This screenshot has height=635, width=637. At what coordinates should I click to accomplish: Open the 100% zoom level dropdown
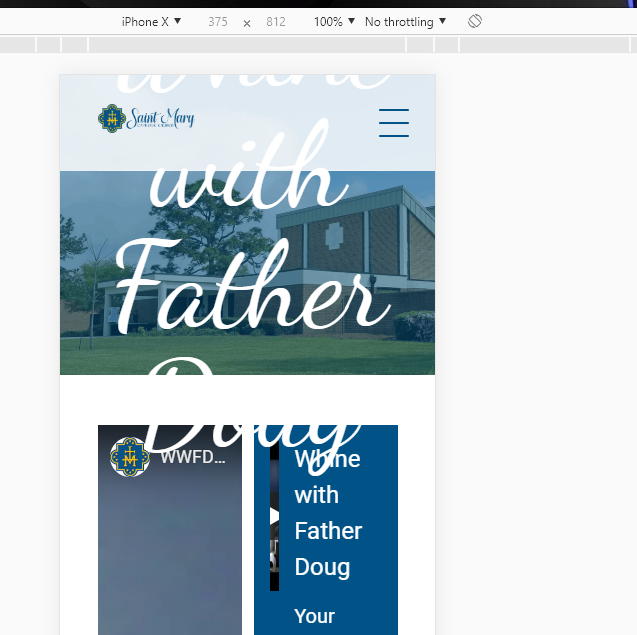pyautogui.click(x=334, y=22)
